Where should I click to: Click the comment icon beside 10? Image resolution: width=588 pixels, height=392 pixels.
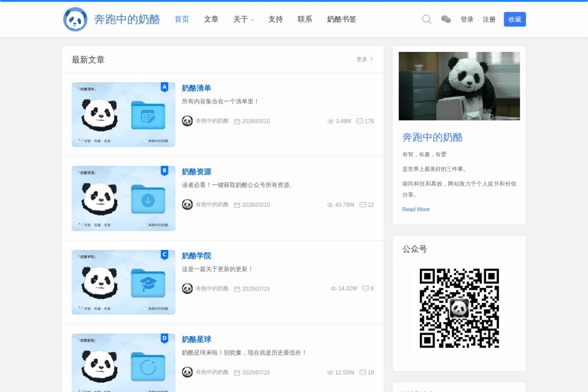(x=363, y=373)
